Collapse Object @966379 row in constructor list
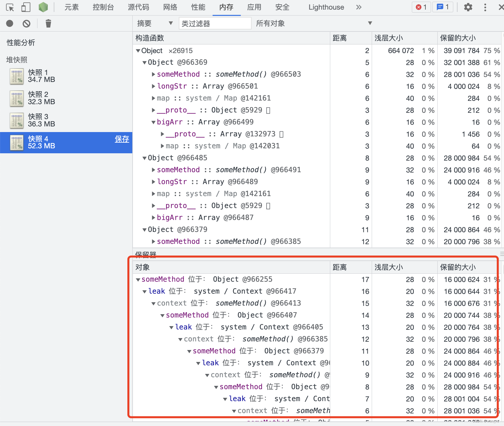The height and width of the screenshot is (426, 504). 145,230
